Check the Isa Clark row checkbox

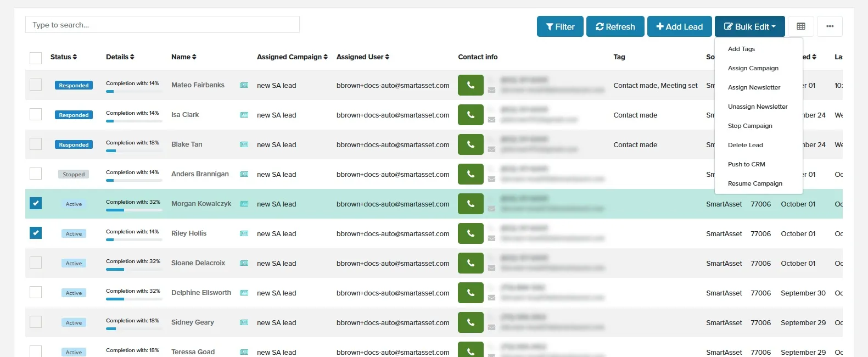(36, 114)
